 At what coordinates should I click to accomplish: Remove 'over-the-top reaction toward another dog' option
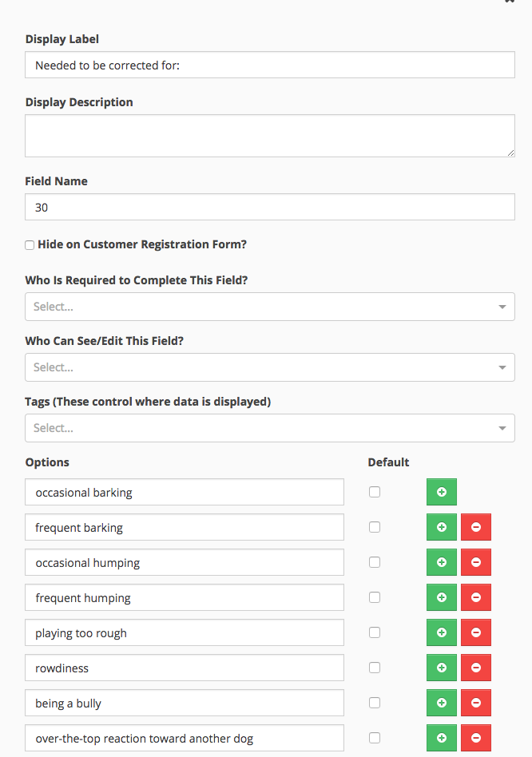(x=476, y=738)
